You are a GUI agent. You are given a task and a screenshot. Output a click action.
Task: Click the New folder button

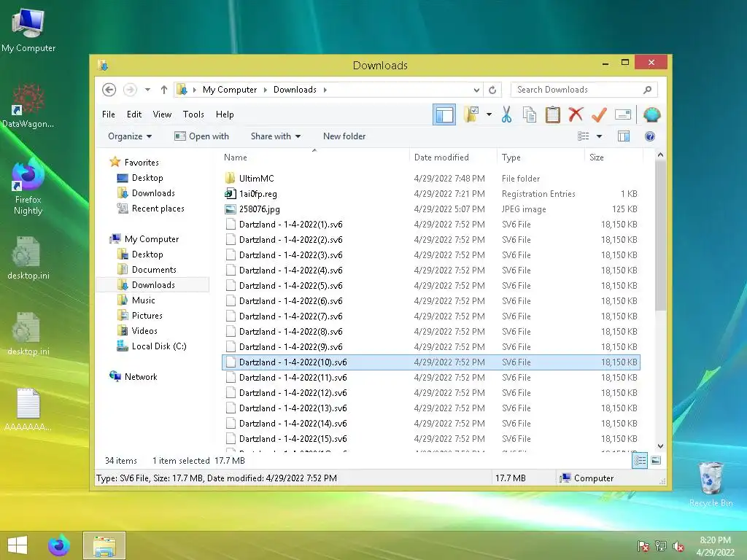344,136
